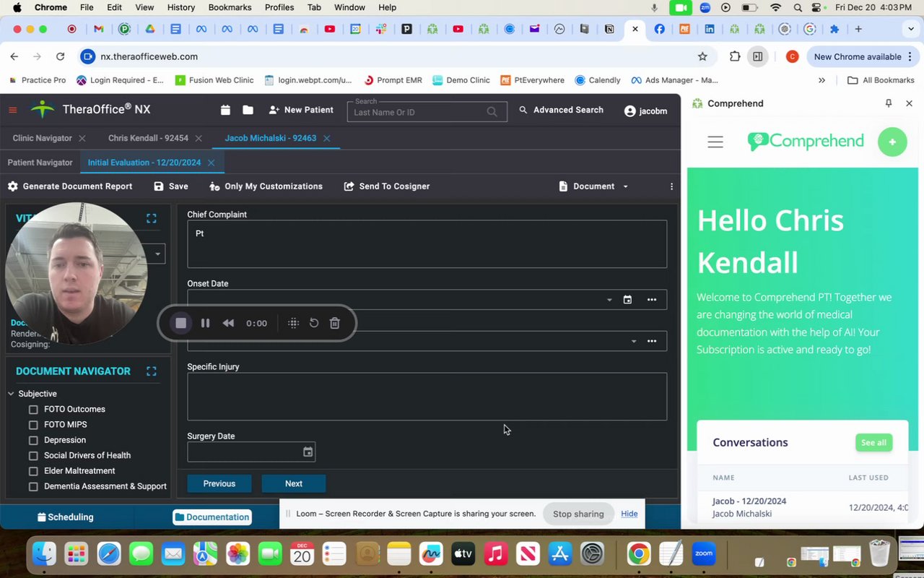Click the green plus button in Comprehend
The height and width of the screenshot is (578, 924).
click(x=892, y=142)
